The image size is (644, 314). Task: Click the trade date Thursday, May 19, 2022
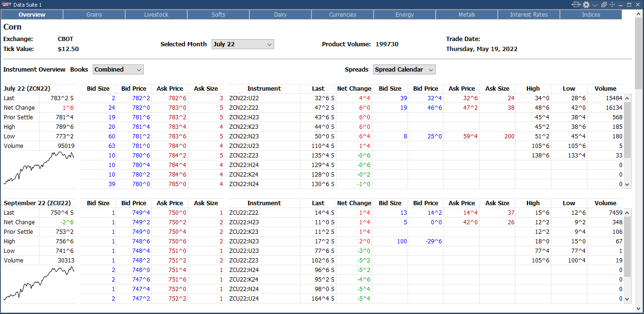(482, 49)
